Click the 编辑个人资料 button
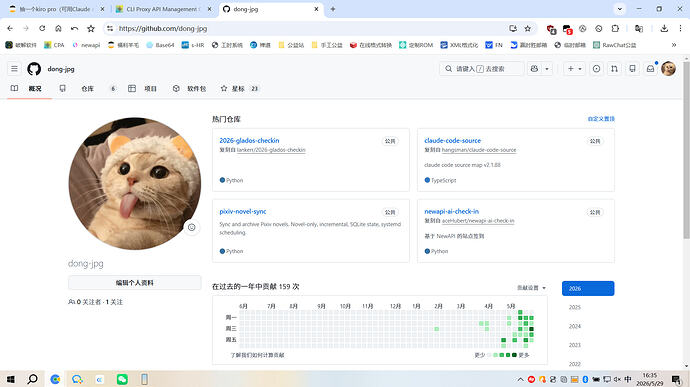The image size is (690, 387). click(135, 283)
